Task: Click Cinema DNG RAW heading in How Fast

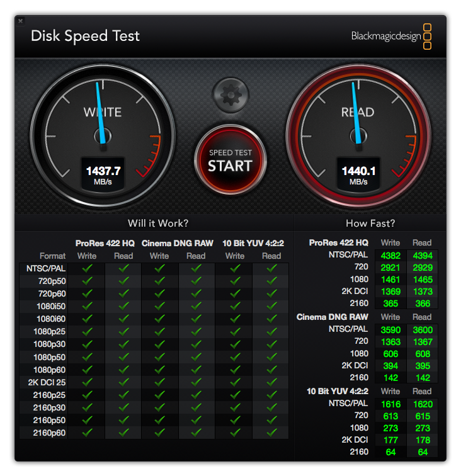Action: 333,317
